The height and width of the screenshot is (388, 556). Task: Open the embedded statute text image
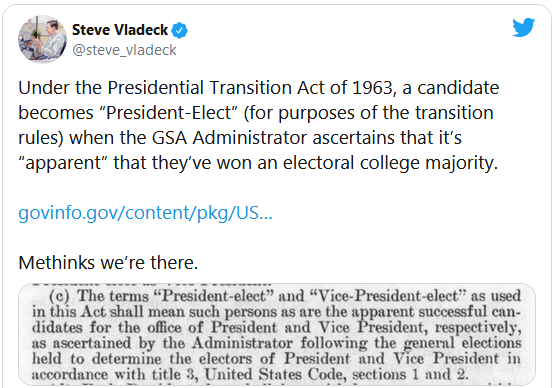pos(277,334)
